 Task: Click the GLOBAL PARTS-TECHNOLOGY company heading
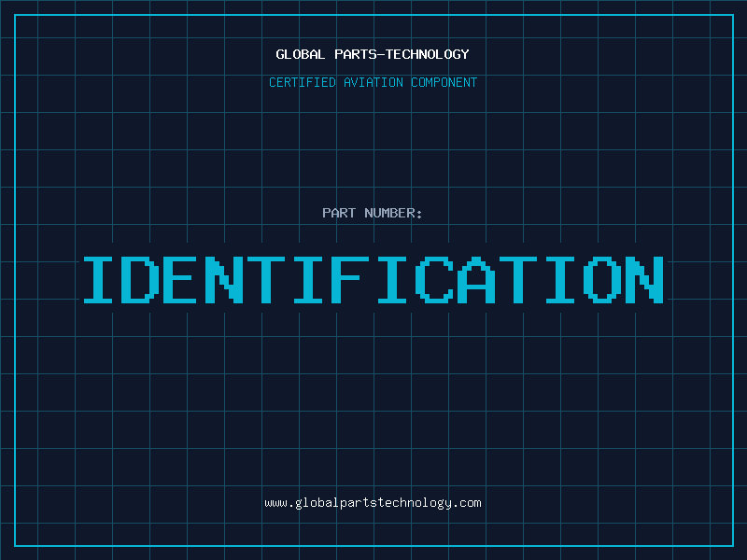[373, 54]
